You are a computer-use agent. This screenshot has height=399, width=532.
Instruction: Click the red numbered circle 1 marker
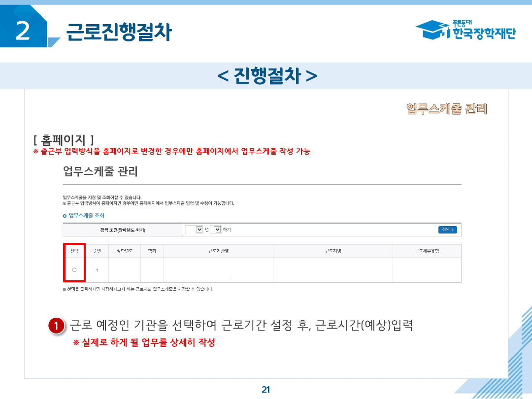(57, 326)
